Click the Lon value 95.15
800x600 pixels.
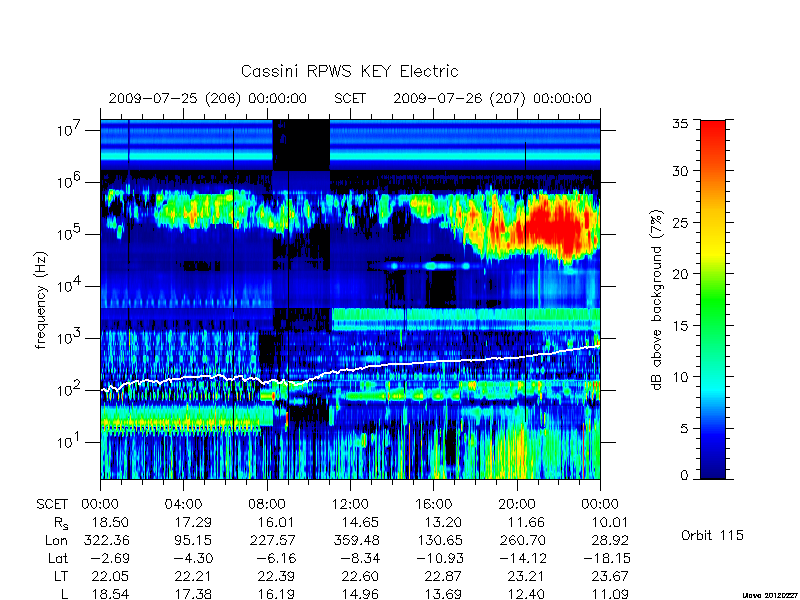[x=193, y=540]
